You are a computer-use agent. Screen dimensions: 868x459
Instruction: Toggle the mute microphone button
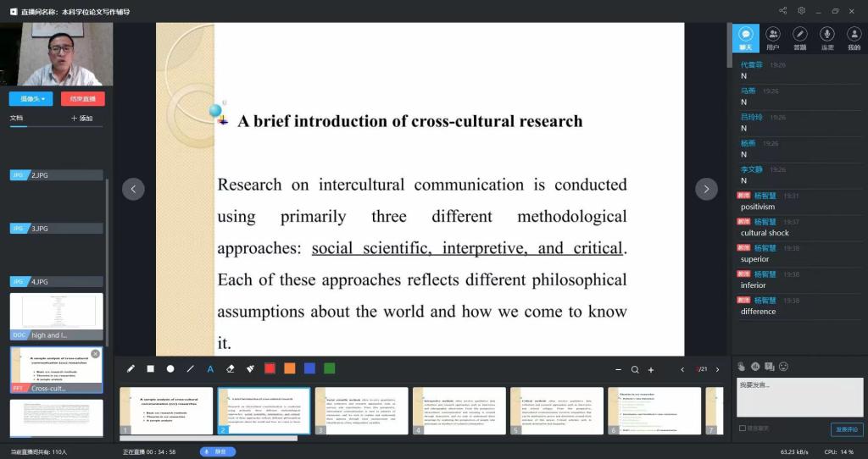(218, 451)
